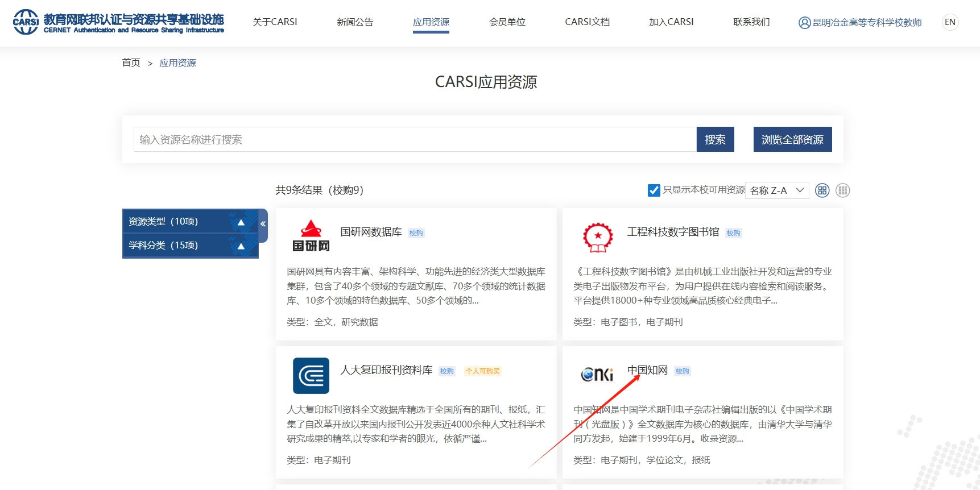Collapse sidebar with double-chevron handle

pos(263,224)
